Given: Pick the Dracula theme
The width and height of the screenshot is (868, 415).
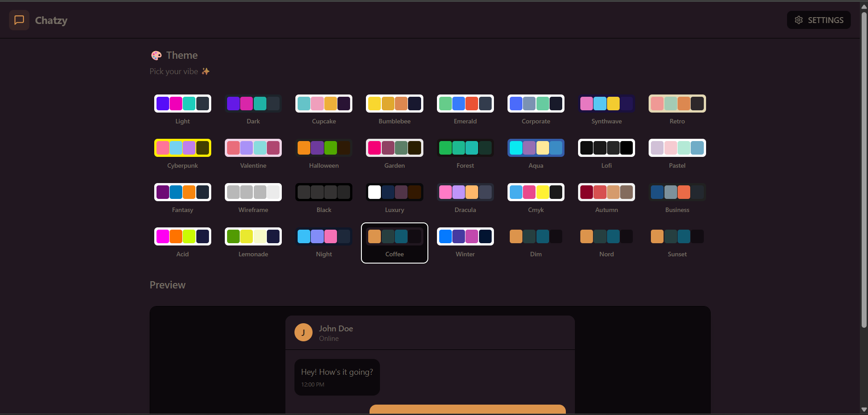Looking at the screenshot, I should pos(465,198).
